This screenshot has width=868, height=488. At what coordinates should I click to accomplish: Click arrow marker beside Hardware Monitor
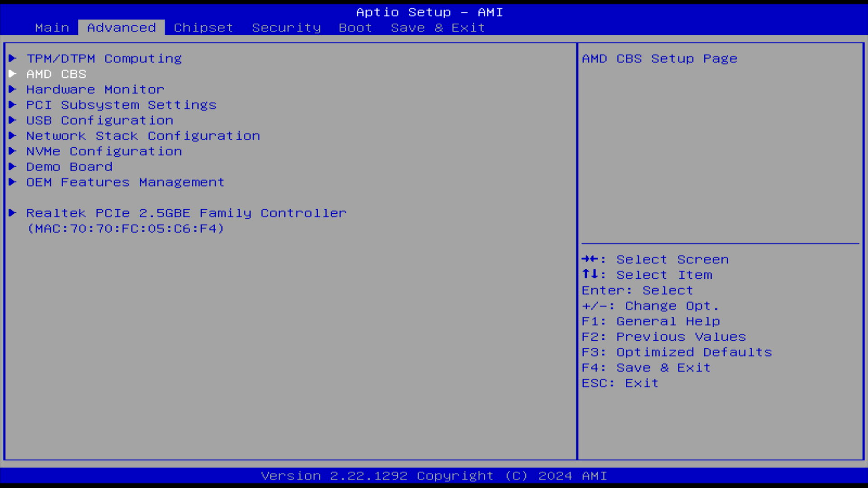click(x=13, y=89)
